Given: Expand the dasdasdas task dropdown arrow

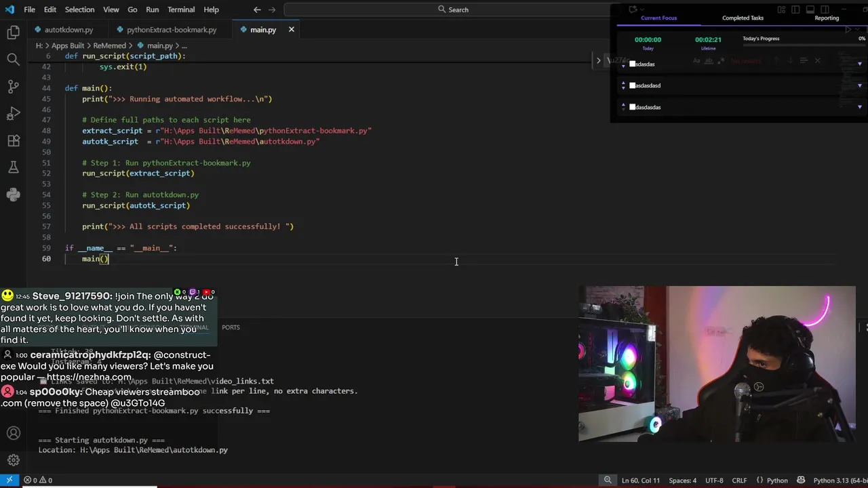Looking at the screenshot, I should [x=860, y=107].
